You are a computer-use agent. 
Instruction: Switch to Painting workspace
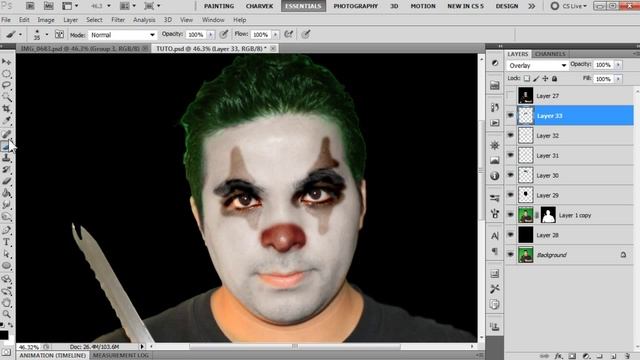pos(219,6)
